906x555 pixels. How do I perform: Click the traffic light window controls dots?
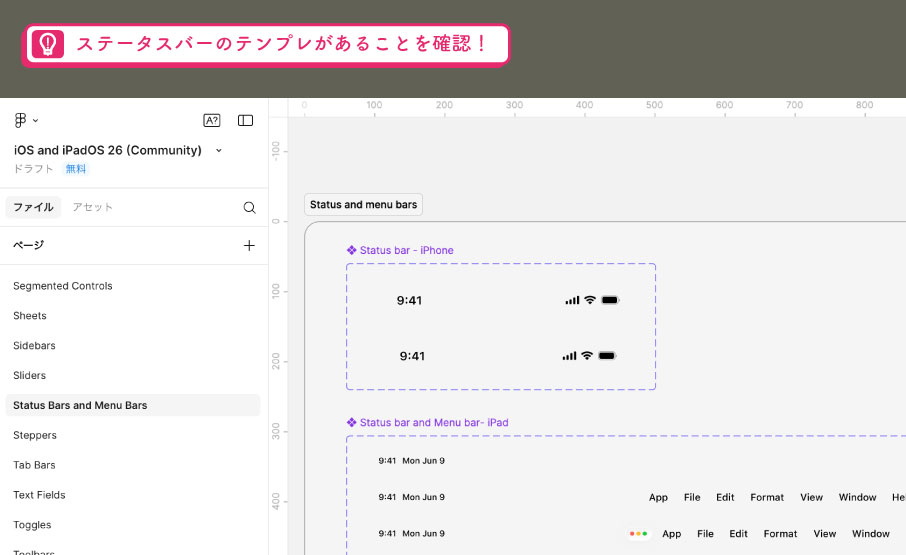(638, 534)
